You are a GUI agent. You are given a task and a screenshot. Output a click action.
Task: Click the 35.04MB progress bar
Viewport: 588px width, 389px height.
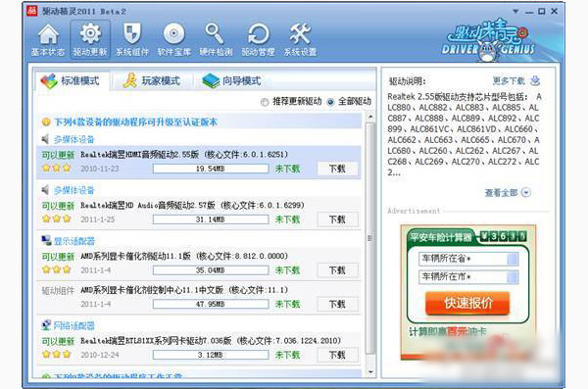(211, 270)
